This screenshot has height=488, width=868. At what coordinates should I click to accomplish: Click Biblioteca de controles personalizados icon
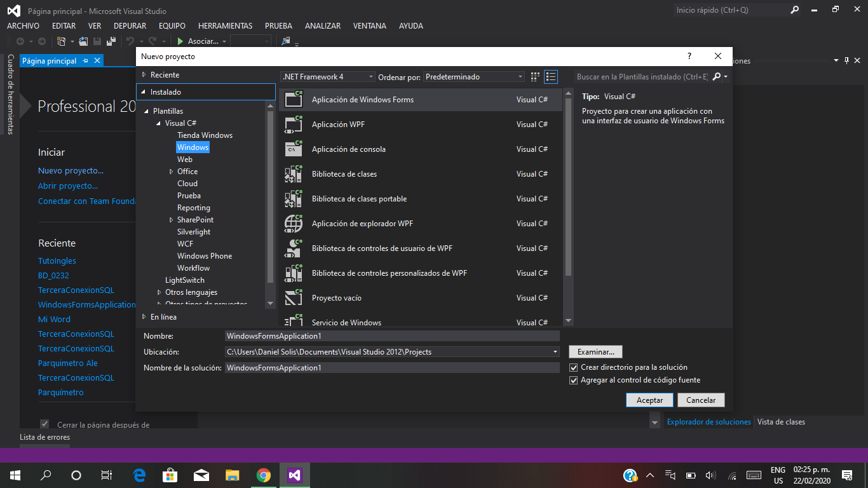click(x=294, y=273)
